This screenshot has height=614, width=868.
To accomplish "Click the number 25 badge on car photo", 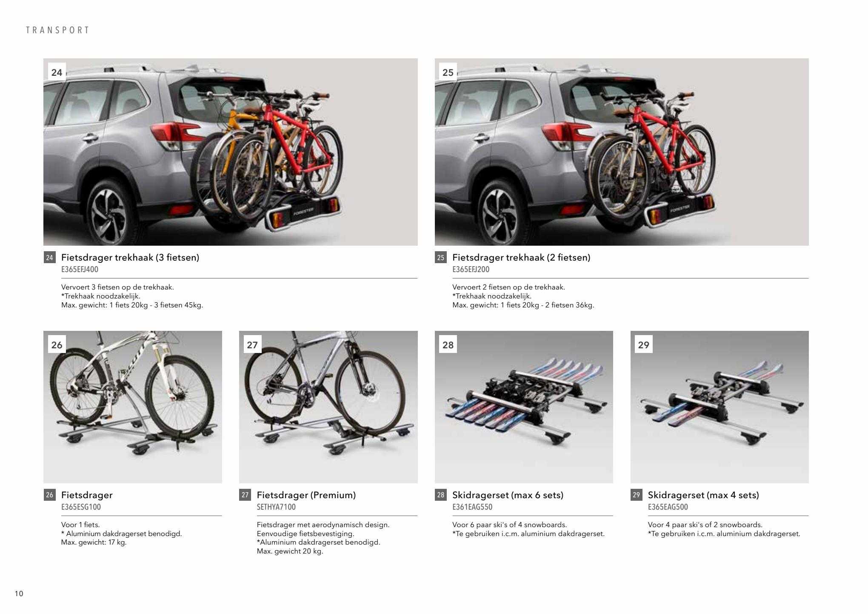I will pos(448,72).
